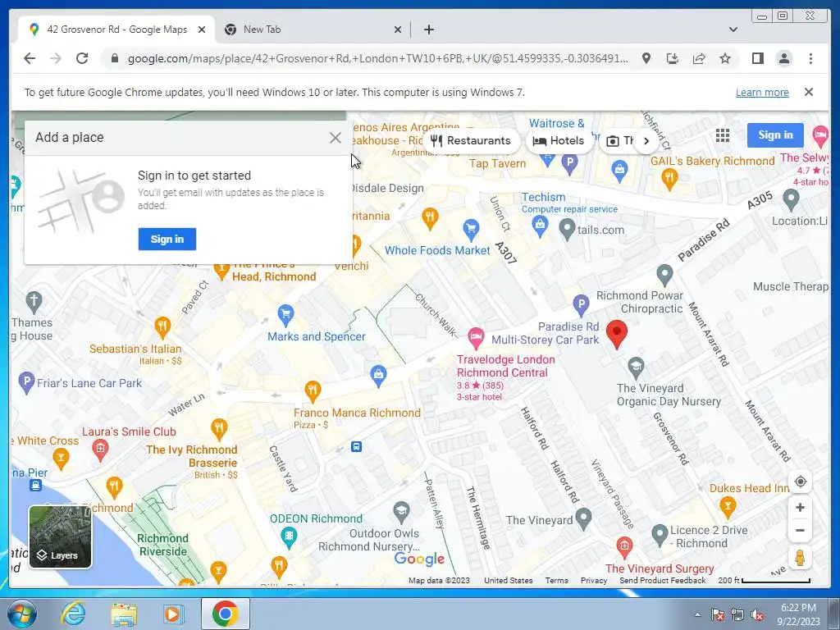The image size is (840, 630).
Task: Show hidden system tray icons
Action: click(x=697, y=614)
